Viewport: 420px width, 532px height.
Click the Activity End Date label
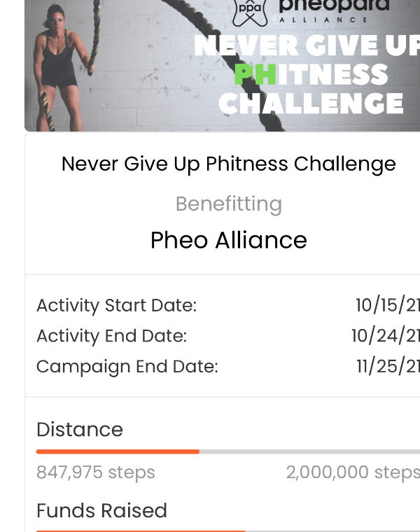[x=111, y=336]
